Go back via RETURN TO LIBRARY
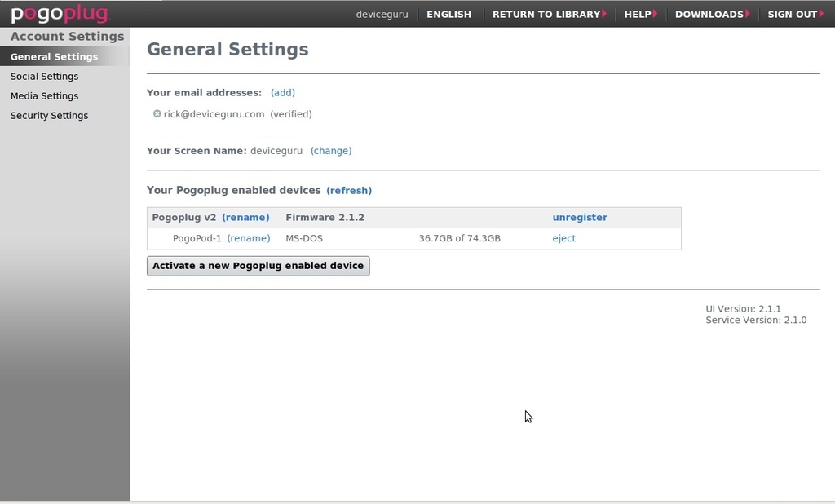The height and width of the screenshot is (504, 835). (549, 15)
